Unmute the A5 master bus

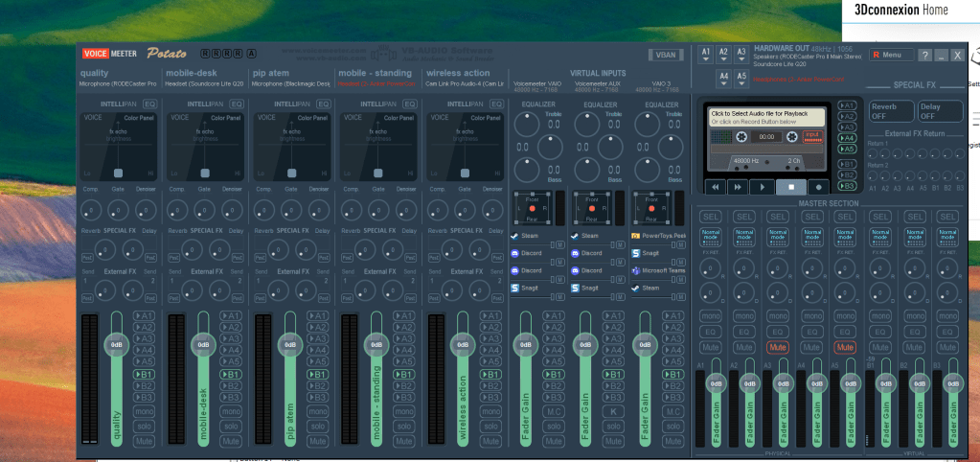844,347
